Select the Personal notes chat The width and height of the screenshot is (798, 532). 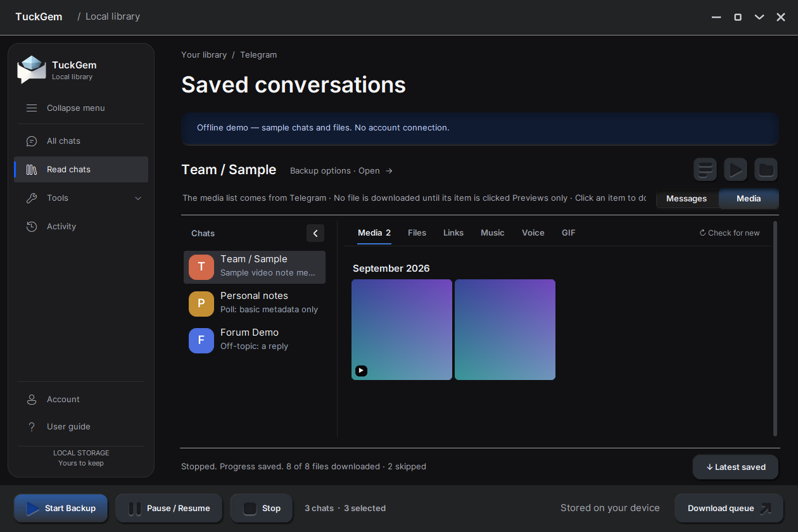[x=255, y=304]
